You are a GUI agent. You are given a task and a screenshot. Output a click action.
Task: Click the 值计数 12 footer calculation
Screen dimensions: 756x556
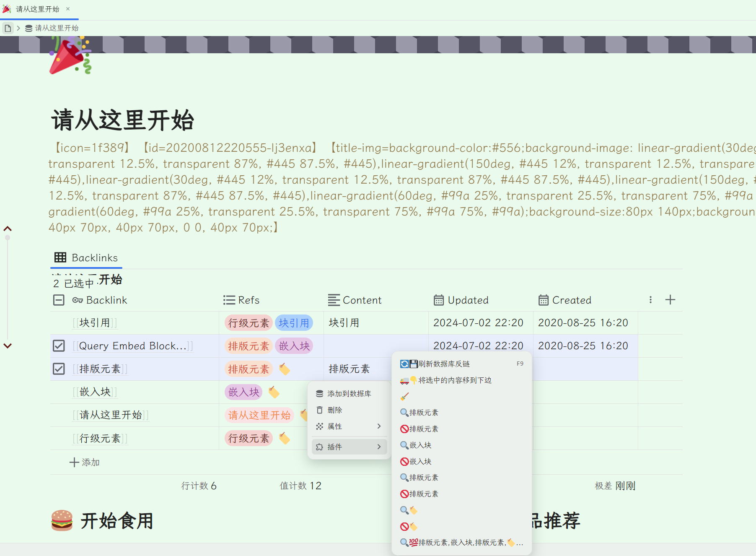(x=300, y=486)
